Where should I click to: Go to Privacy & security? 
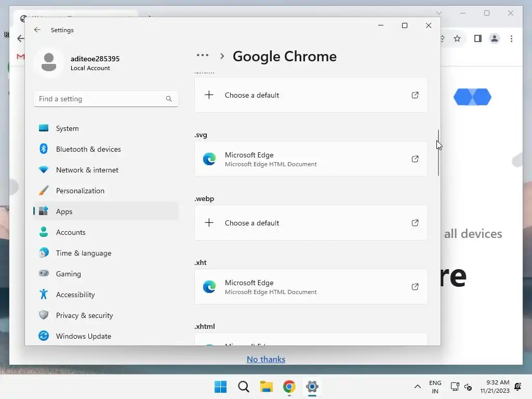[106, 315]
